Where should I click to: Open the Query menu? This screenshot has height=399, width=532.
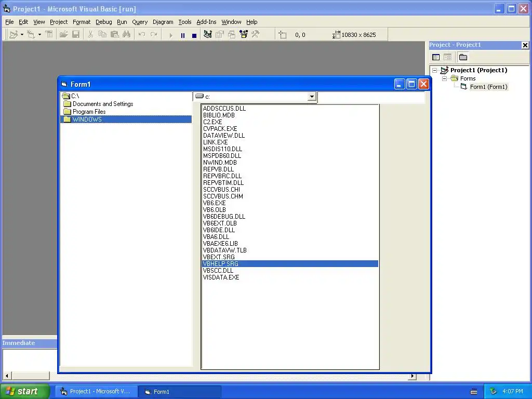pyautogui.click(x=140, y=22)
